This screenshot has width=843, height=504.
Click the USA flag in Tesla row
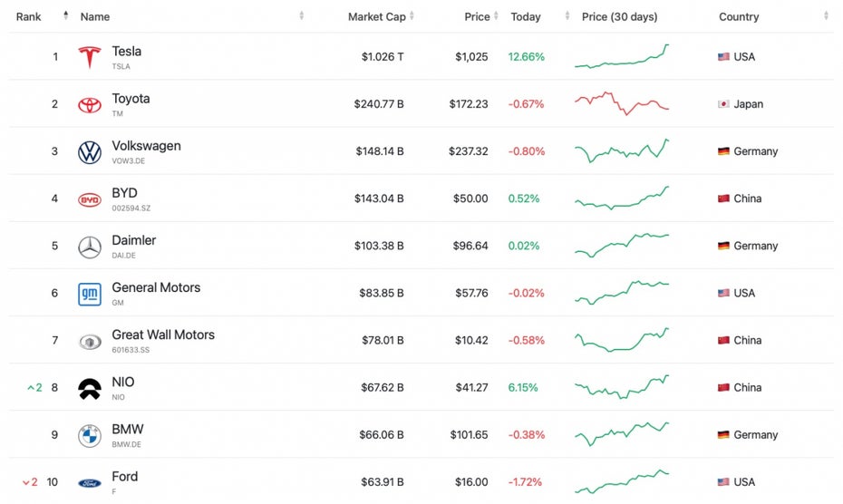click(x=723, y=56)
